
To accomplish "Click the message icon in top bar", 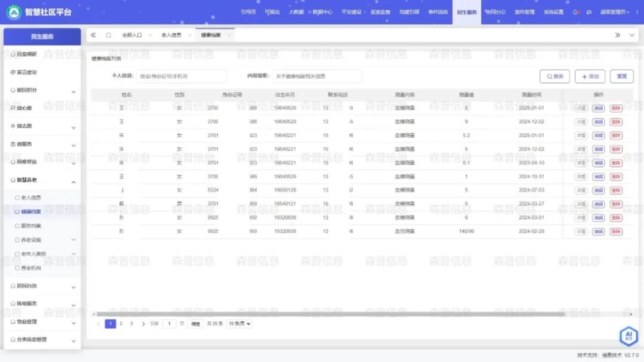I will coord(589,12).
